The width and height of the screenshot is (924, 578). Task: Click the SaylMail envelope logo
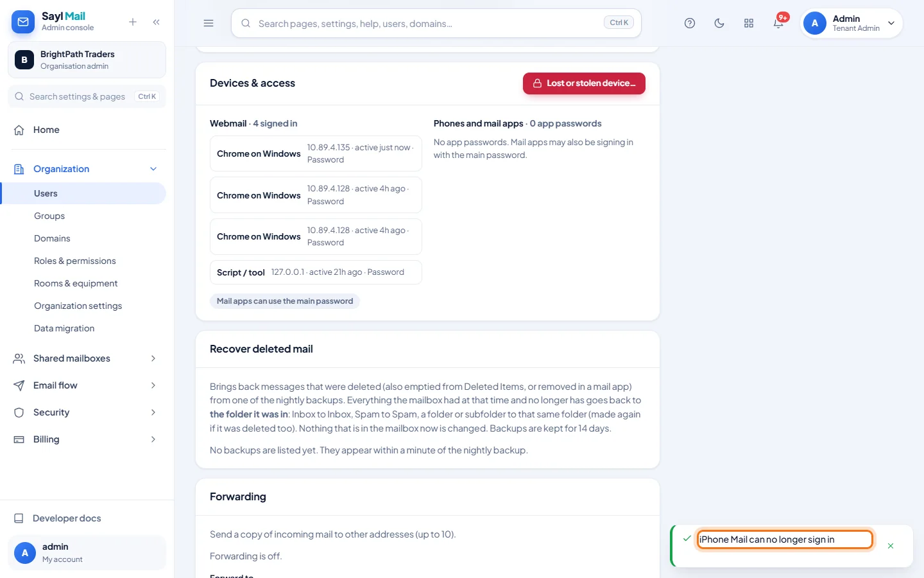(x=23, y=22)
